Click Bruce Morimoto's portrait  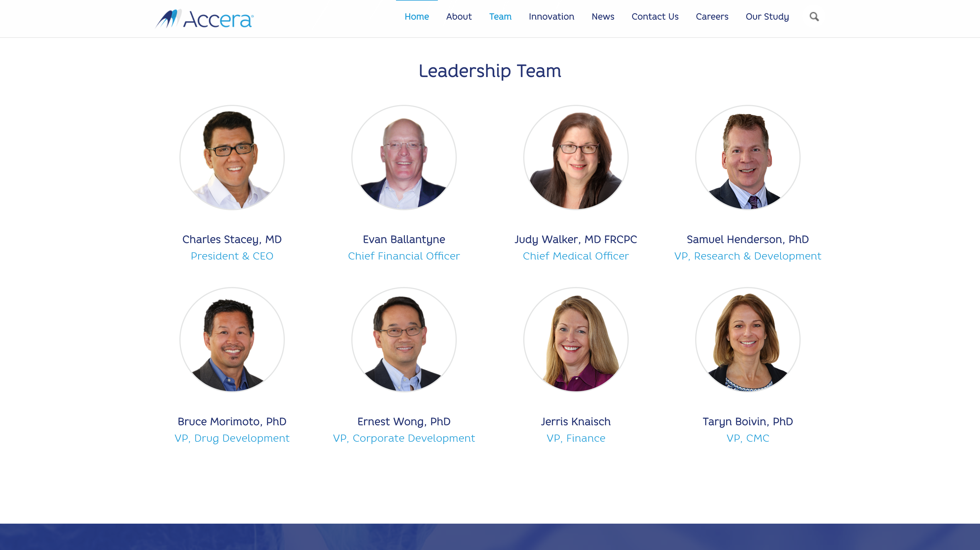tap(232, 340)
